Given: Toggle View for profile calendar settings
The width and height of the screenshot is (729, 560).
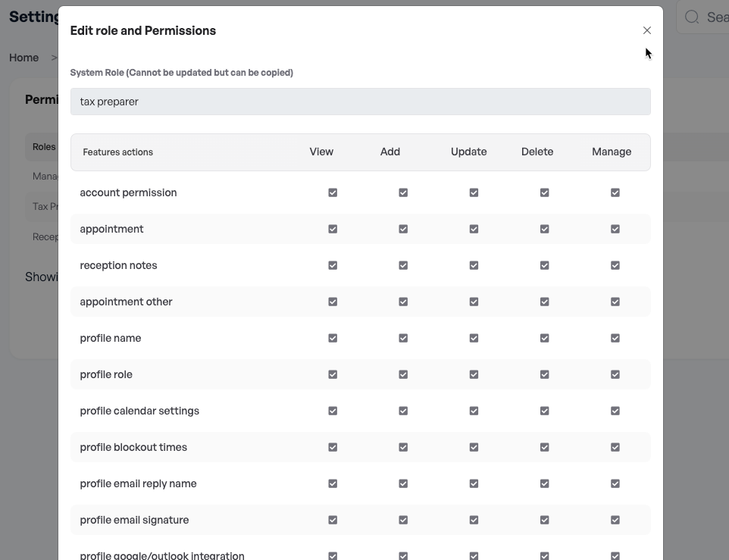Looking at the screenshot, I should tap(333, 411).
